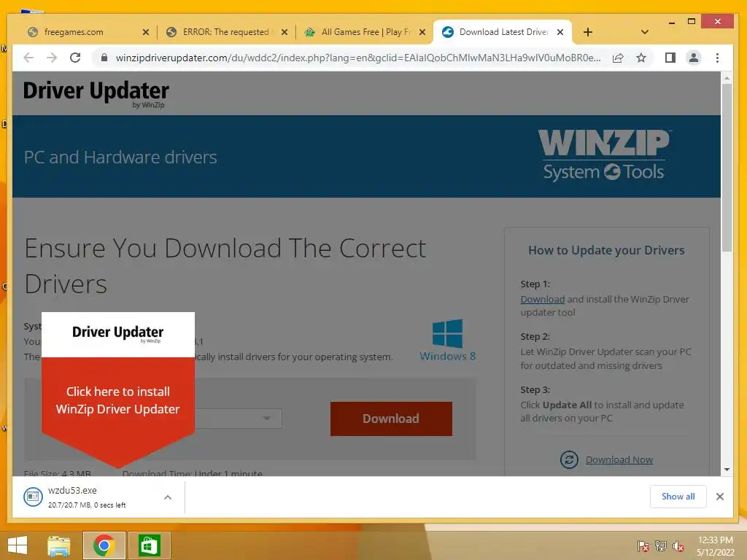Switch to All Games Free tab
The height and width of the screenshot is (560, 747).
click(x=365, y=32)
